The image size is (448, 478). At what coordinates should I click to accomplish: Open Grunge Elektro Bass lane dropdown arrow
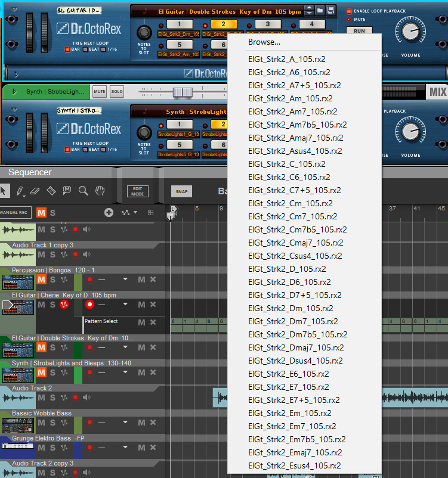(125, 447)
